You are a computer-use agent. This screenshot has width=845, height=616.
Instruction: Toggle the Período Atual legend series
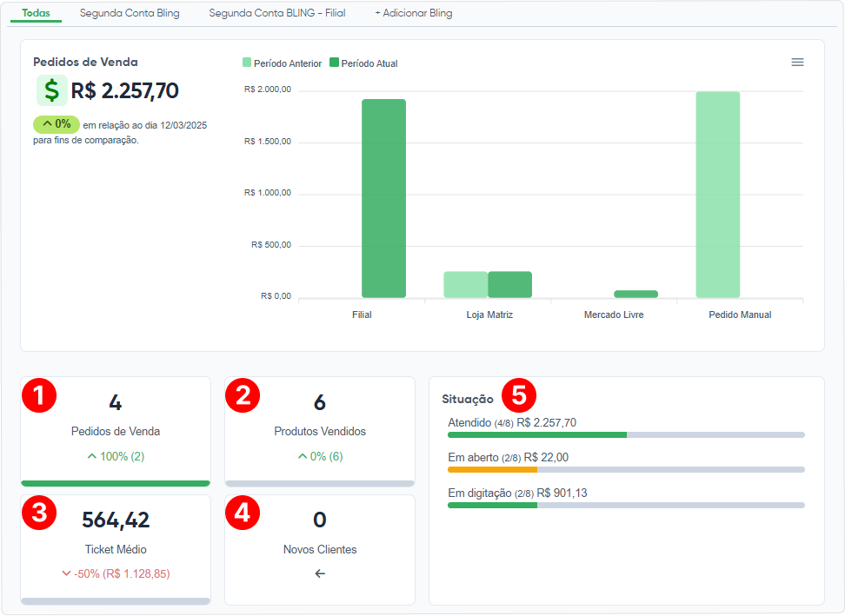(364, 63)
